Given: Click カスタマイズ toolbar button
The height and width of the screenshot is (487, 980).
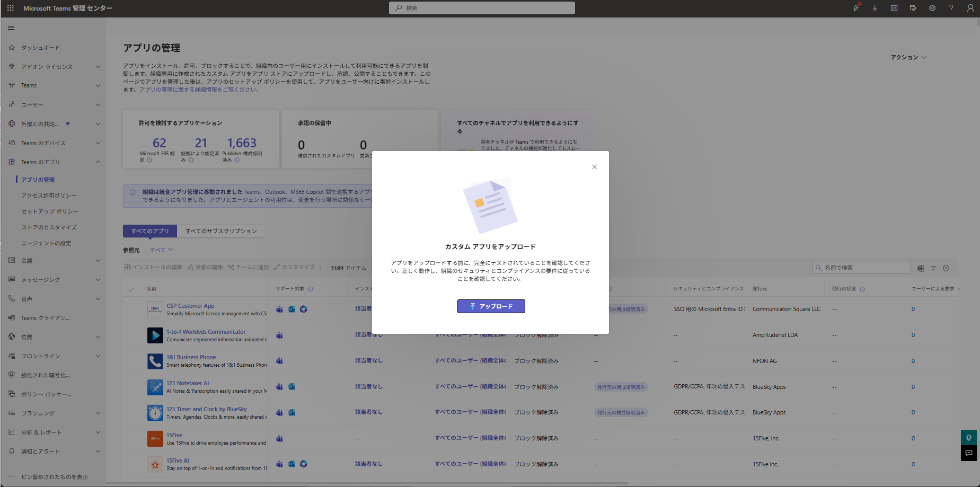Looking at the screenshot, I should coord(294,268).
